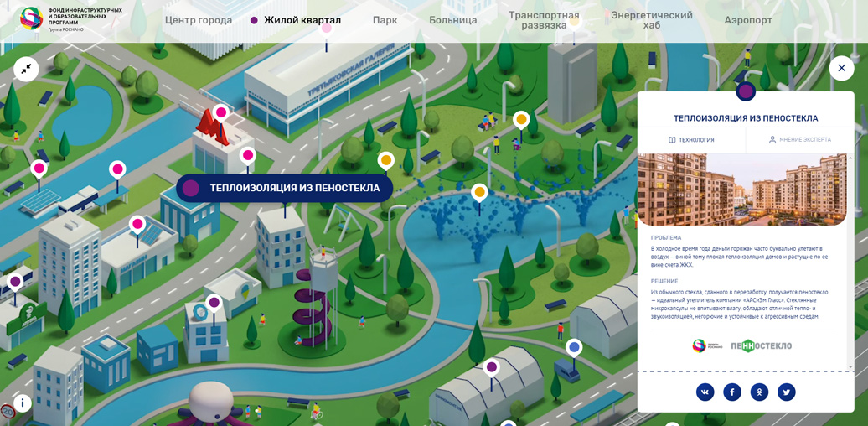Click the apartment buildings photo in panel
This screenshot has height=426, width=868.
pyautogui.click(x=741, y=190)
